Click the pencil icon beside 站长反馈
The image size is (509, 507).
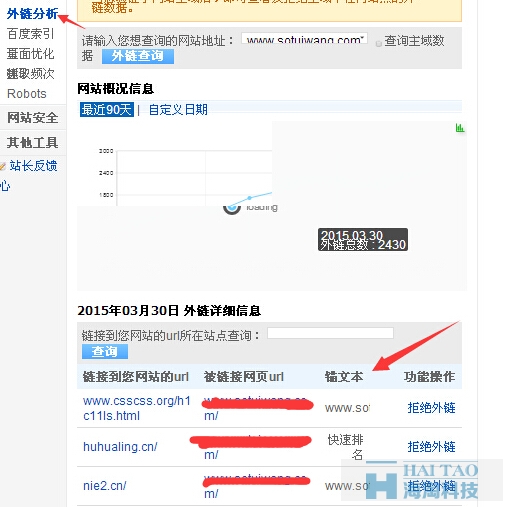point(3,166)
